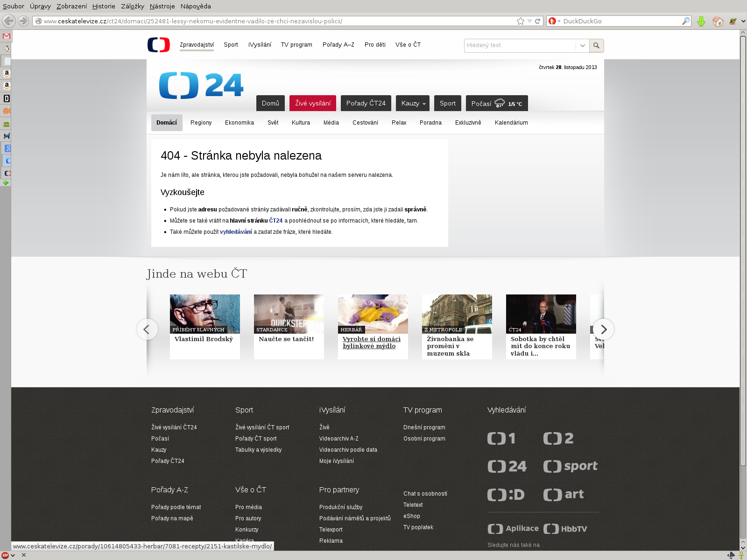Viewport: 747px width, 560px height.
Task: Follow the vyhledávání link in the error text
Action: (x=236, y=232)
